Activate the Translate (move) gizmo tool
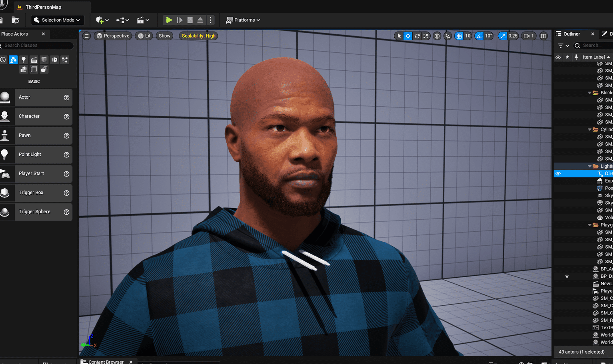This screenshot has height=364, width=613. [408, 36]
